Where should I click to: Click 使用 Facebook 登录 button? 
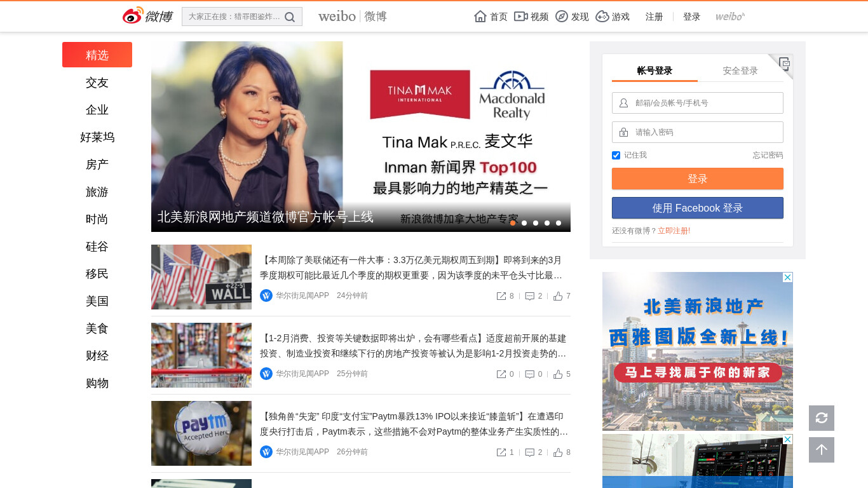[x=698, y=208]
